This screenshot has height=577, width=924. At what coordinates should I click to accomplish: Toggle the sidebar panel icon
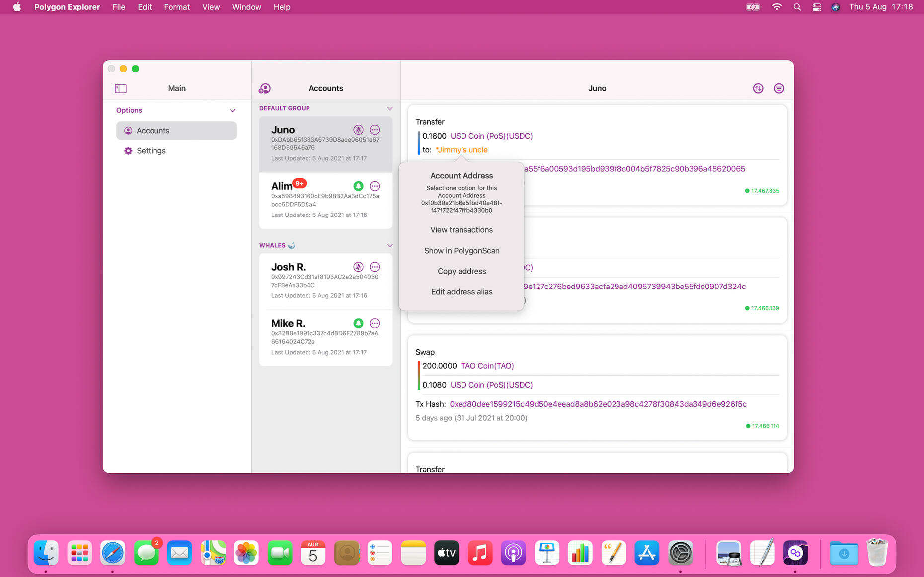121,88
